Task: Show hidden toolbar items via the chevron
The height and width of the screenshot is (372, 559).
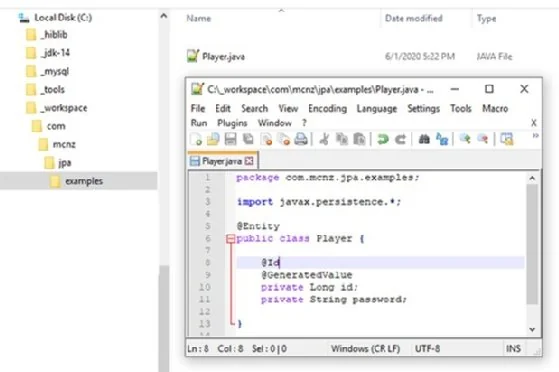Action: (535, 136)
